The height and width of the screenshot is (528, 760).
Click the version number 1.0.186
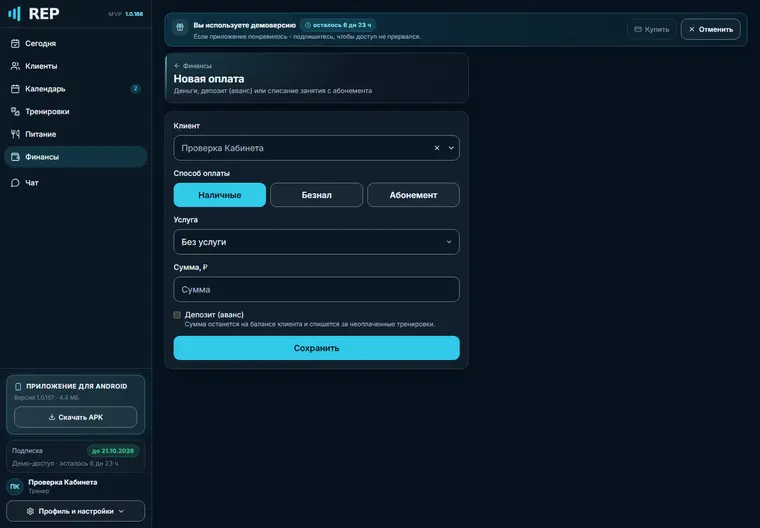tap(134, 14)
